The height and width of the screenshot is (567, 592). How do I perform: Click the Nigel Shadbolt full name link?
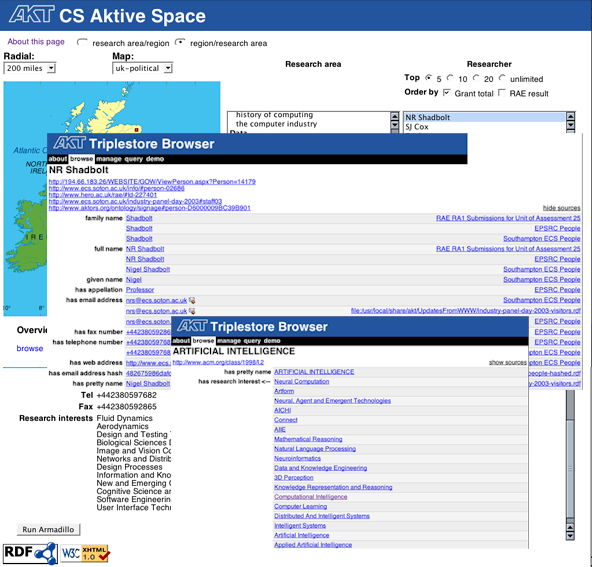point(148,270)
